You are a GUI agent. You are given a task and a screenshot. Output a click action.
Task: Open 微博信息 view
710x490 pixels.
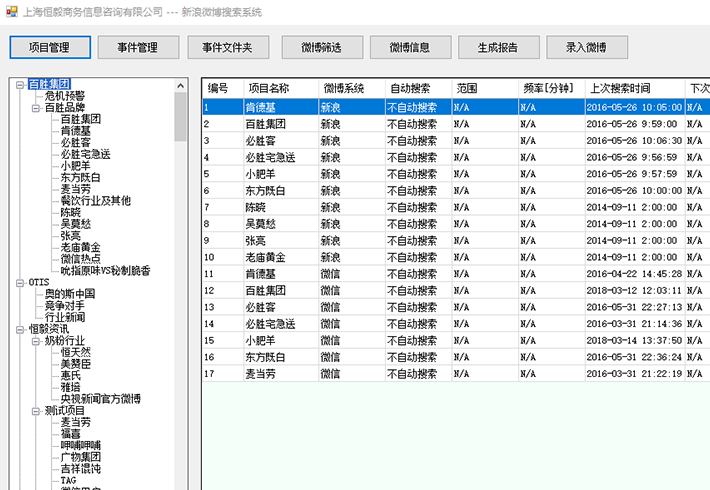tap(410, 48)
